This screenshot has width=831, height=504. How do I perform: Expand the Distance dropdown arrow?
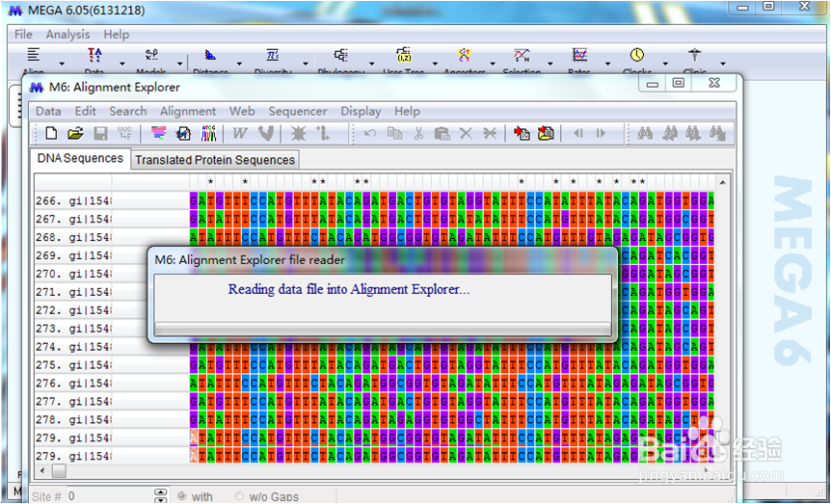pyautogui.click(x=239, y=64)
